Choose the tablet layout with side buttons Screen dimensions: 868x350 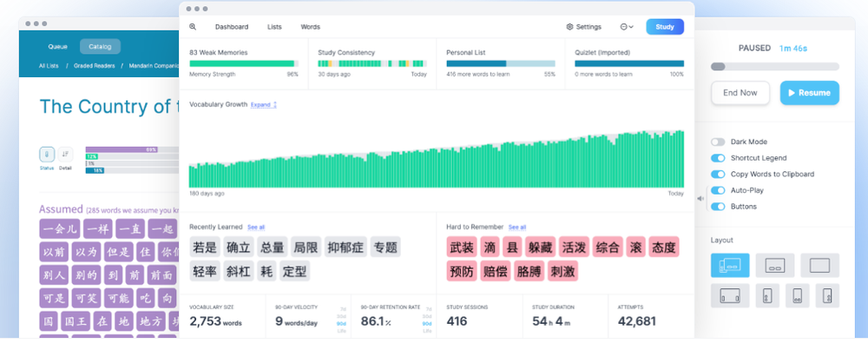point(730,296)
